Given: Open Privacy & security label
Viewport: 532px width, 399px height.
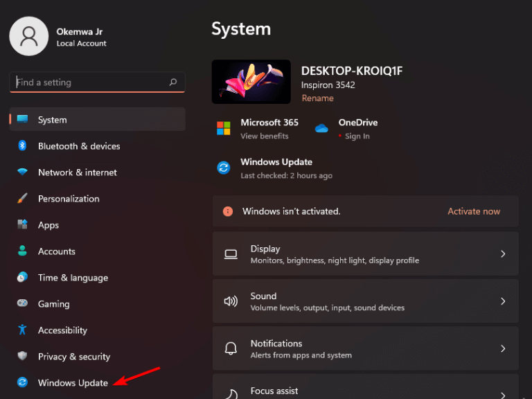Looking at the screenshot, I should point(74,357).
